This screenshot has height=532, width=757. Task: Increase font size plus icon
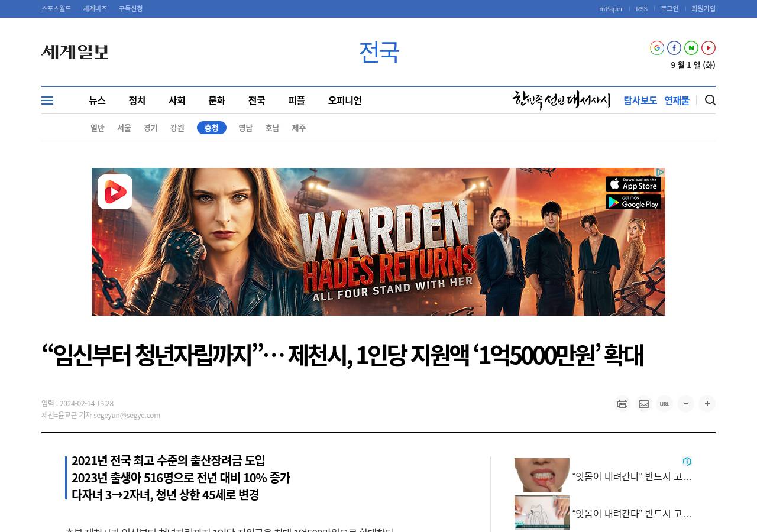[707, 404]
